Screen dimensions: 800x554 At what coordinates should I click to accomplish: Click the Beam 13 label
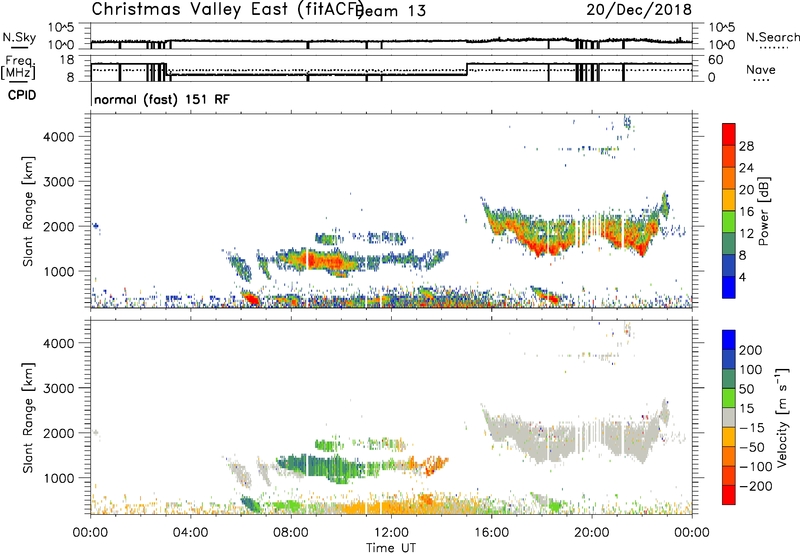[x=391, y=11]
